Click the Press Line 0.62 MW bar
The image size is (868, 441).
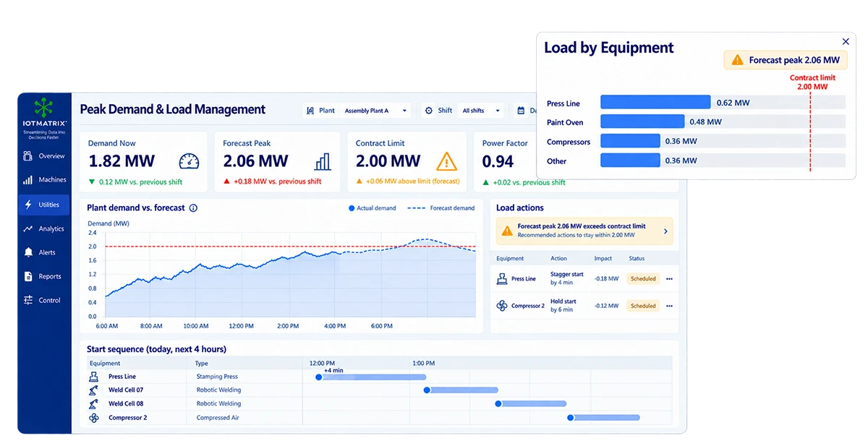(655, 103)
